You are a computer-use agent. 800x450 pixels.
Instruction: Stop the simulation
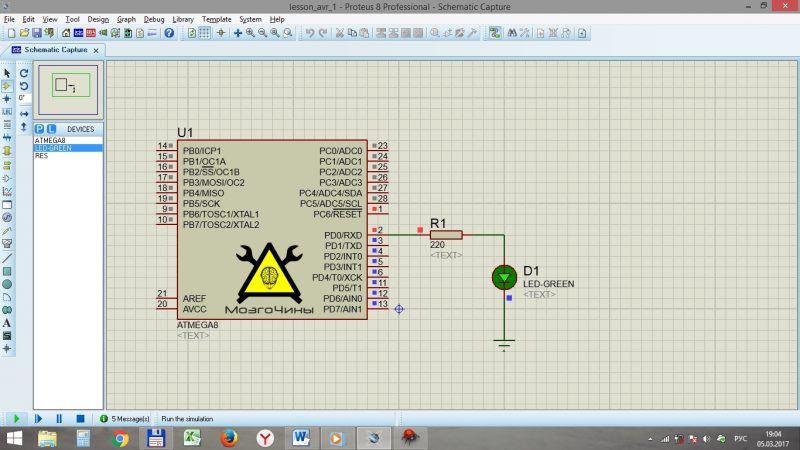pos(80,419)
